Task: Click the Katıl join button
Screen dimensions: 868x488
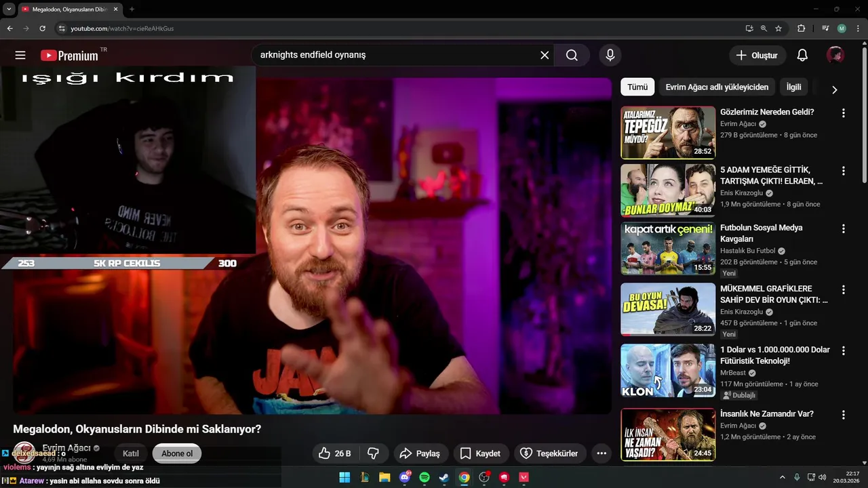Action: [131, 453]
